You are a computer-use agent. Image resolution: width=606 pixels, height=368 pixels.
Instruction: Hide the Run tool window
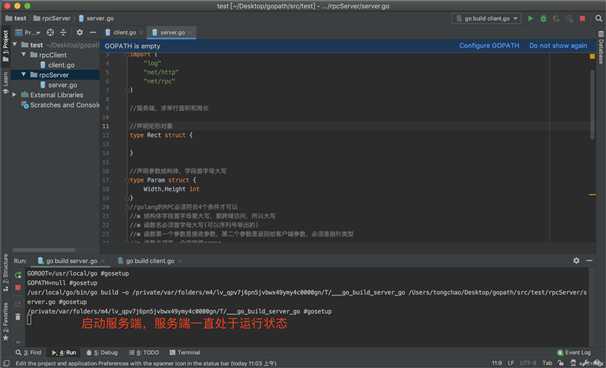[x=589, y=261]
